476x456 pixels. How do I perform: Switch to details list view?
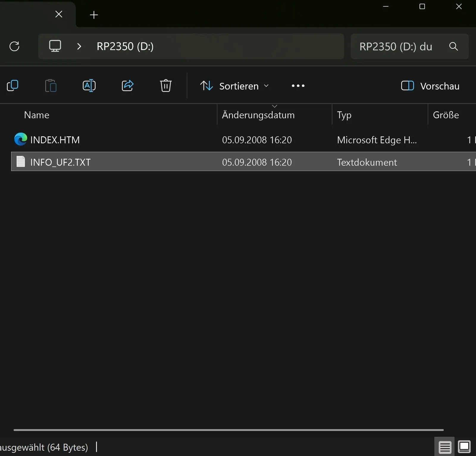(x=445, y=447)
